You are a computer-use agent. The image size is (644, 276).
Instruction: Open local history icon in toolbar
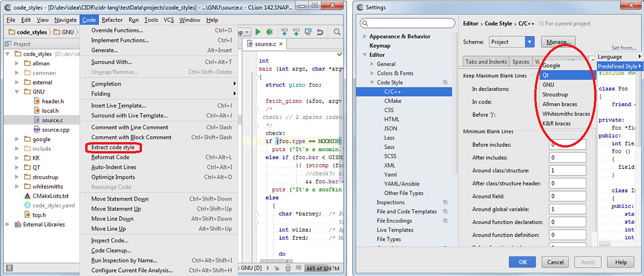(x=309, y=32)
